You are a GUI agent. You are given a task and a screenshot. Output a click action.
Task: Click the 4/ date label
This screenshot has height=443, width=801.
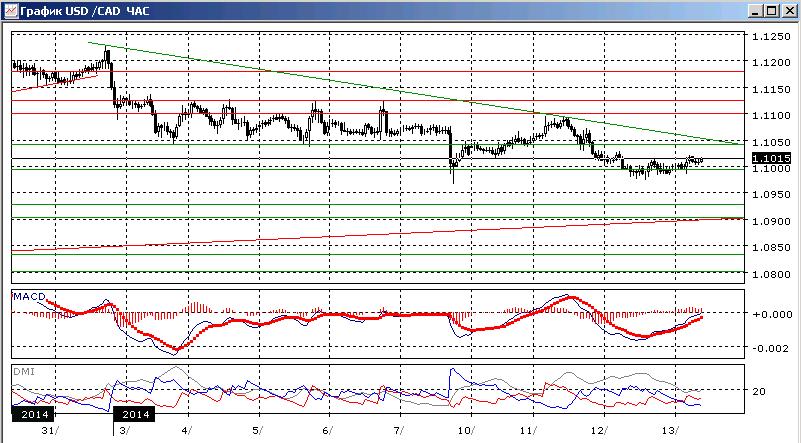[187, 430]
